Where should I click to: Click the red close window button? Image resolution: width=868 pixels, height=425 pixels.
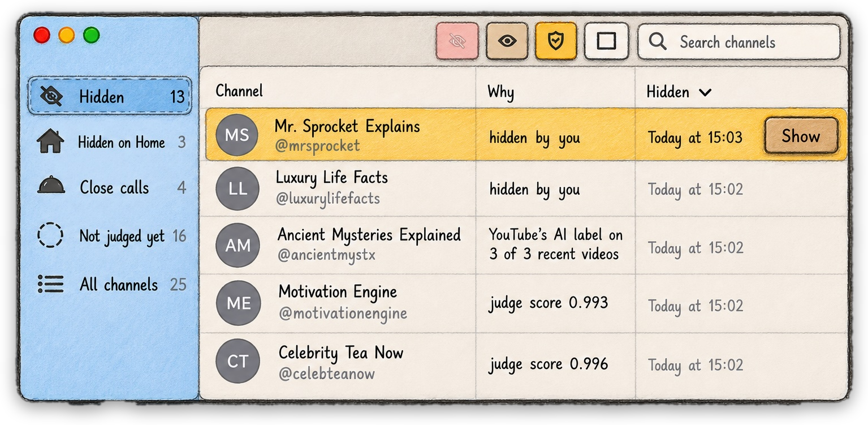click(42, 35)
